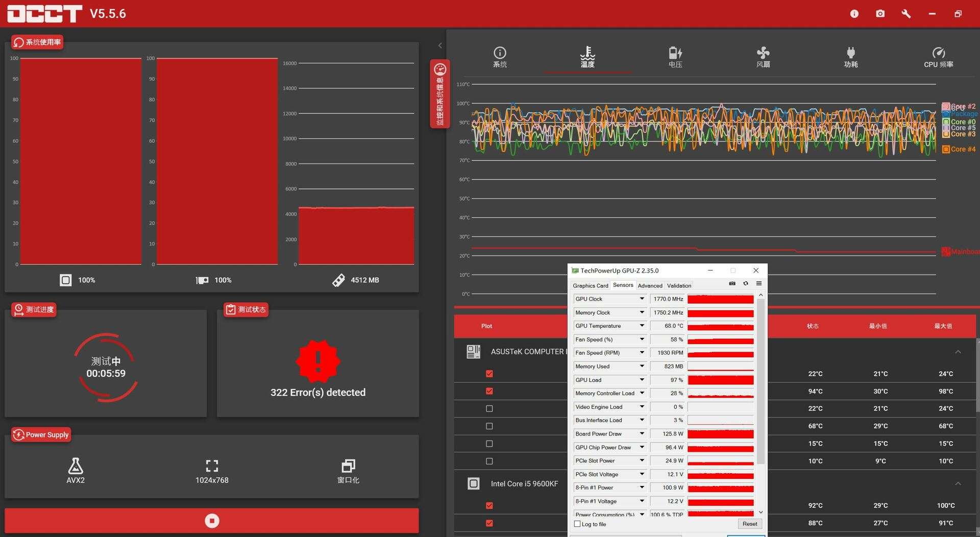Click the Reset button in GPU-Z
This screenshot has height=537, width=980.
(750, 524)
